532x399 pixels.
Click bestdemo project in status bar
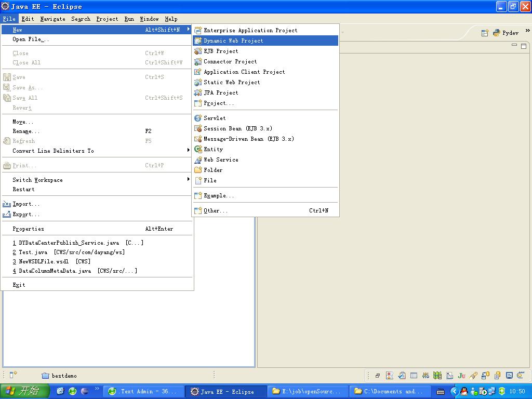(59, 376)
